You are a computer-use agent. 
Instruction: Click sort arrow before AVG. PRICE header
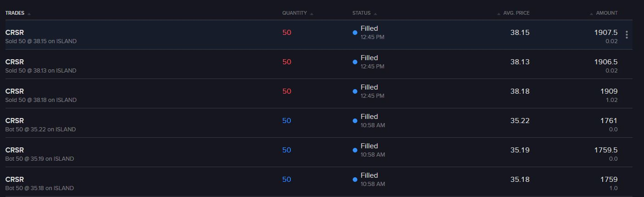[499, 14]
